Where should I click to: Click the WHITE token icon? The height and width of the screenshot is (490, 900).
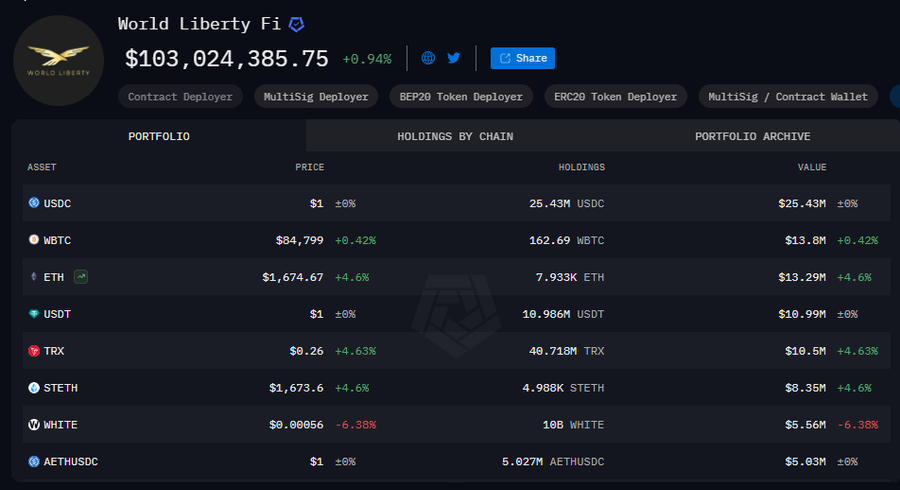coord(34,425)
